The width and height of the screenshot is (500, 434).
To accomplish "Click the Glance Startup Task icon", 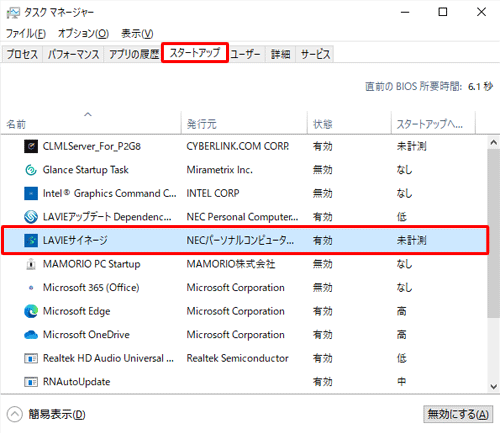I will 31,170.
